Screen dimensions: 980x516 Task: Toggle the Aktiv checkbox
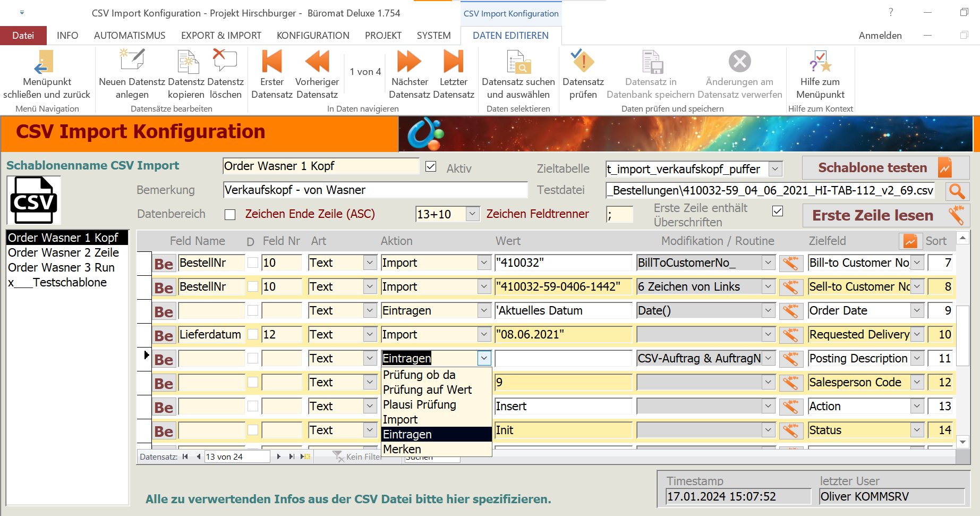[431, 167]
